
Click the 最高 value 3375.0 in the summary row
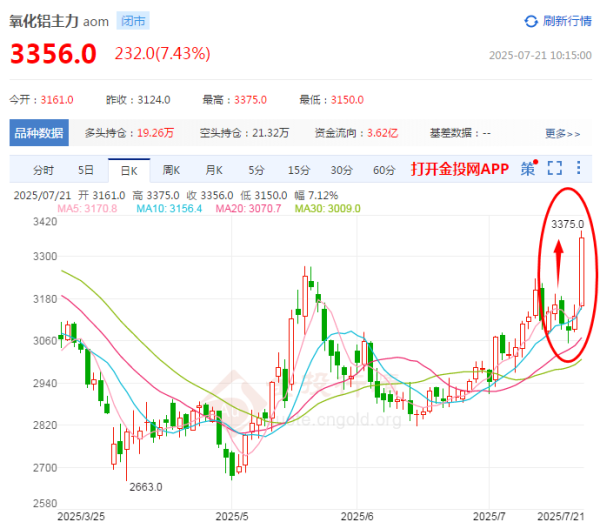point(251,100)
